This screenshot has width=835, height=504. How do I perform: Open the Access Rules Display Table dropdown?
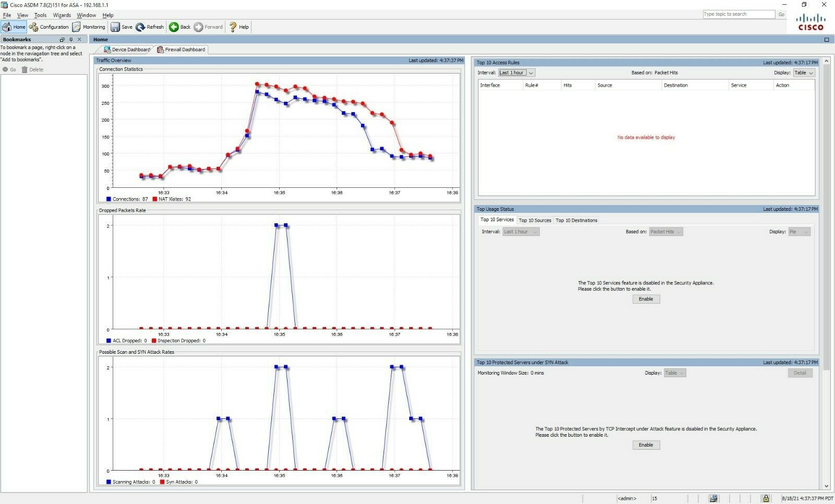[x=804, y=73]
